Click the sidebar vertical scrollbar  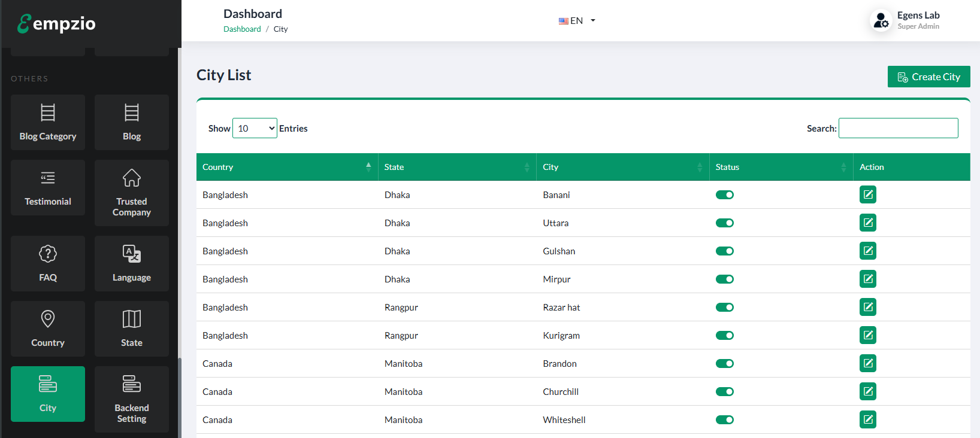pos(179,395)
